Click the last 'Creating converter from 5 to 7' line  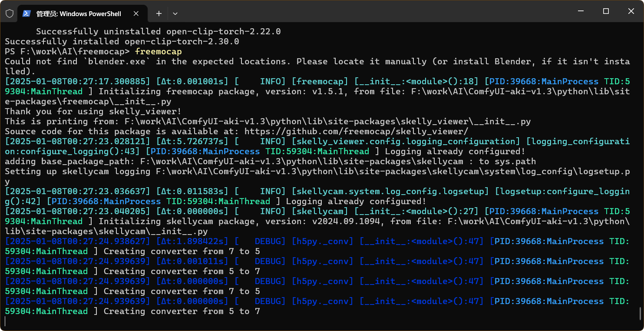click(182, 311)
